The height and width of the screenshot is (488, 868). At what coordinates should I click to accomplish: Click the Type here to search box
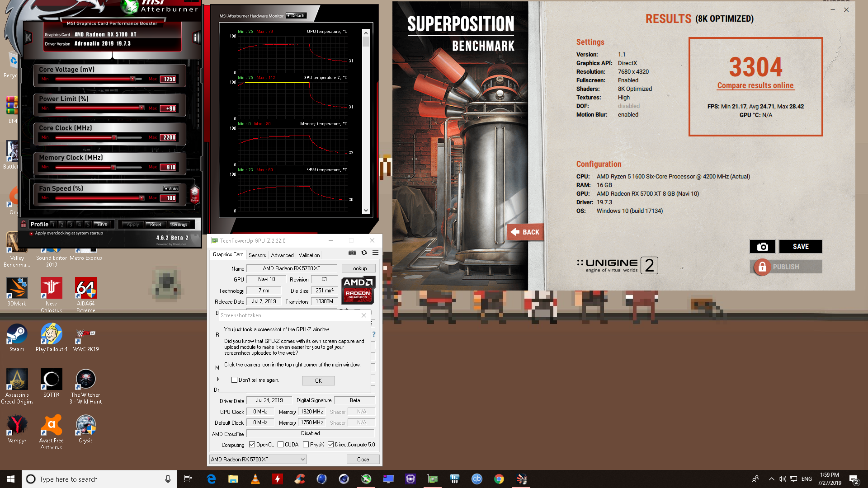click(99, 479)
